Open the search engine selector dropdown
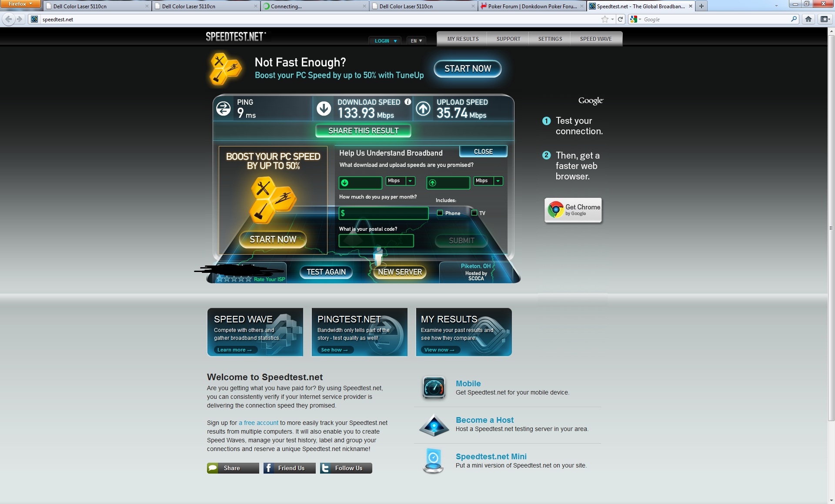This screenshot has width=835, height=504. pos(636,19)
